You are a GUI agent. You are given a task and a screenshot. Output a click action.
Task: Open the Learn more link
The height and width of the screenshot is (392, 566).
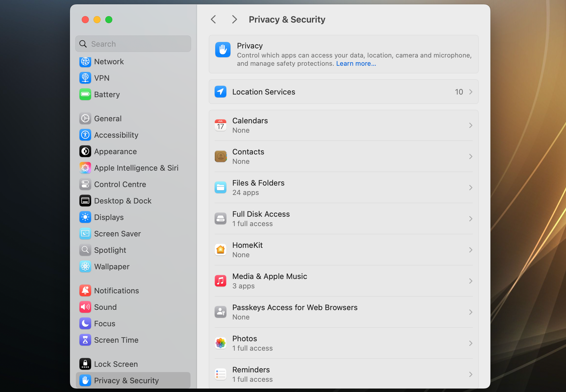tap(356, 63)
